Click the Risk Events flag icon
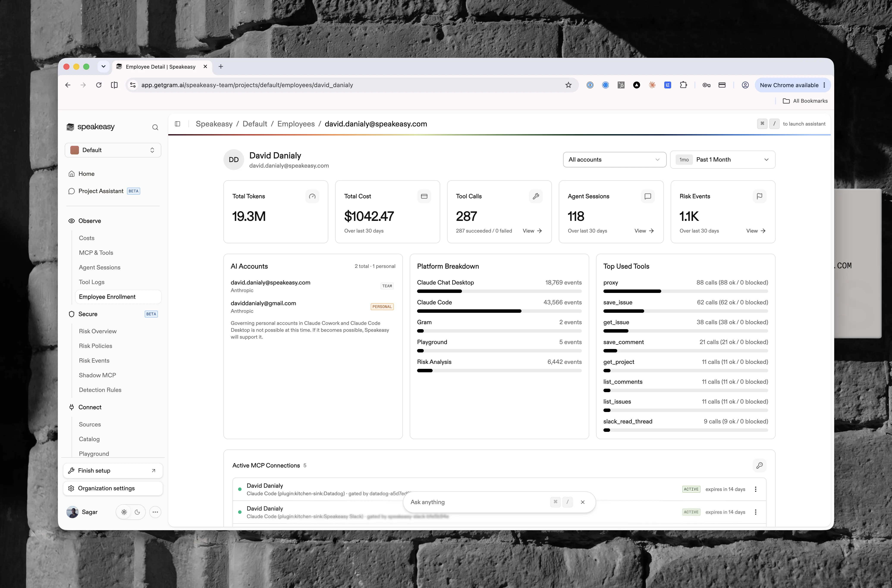The image size is (892, 588). (x=759, y=196)
